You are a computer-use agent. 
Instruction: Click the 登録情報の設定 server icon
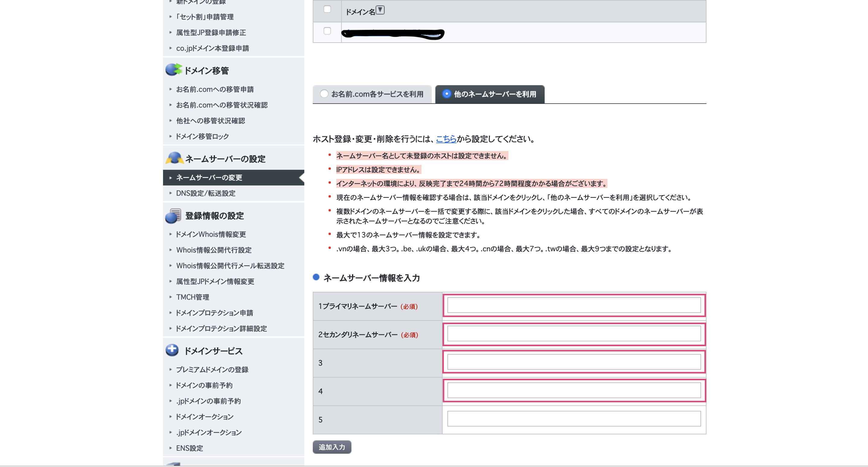click(173, 216)
